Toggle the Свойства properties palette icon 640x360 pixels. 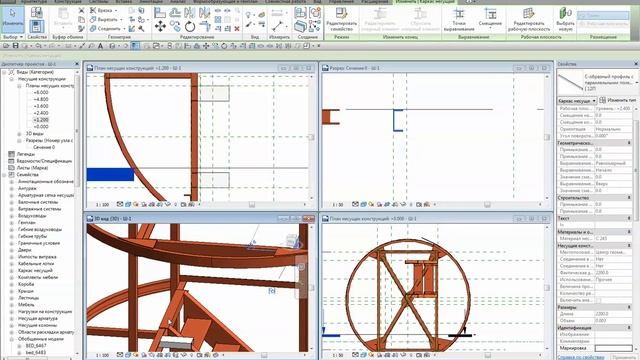pyautogui.click(x=36, y=27)
